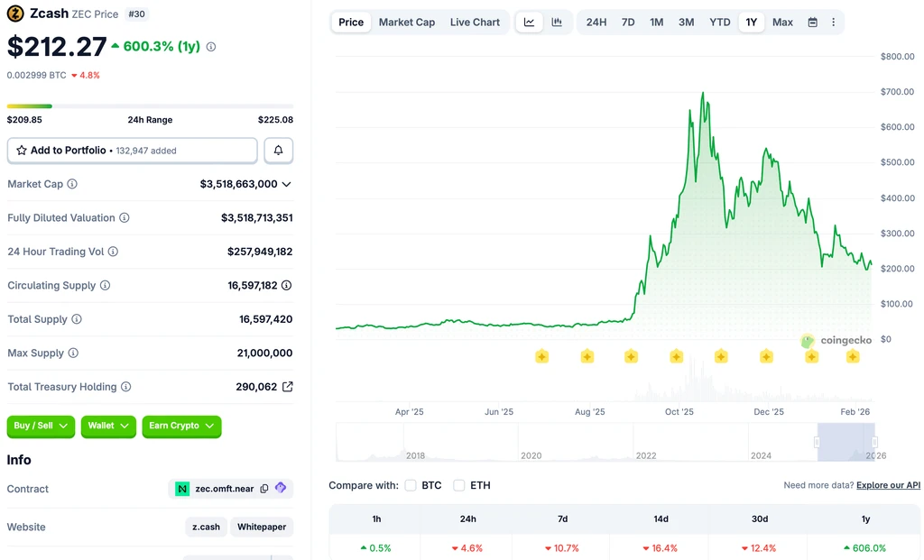Set chart range to 7D

(x=628, y=23)
